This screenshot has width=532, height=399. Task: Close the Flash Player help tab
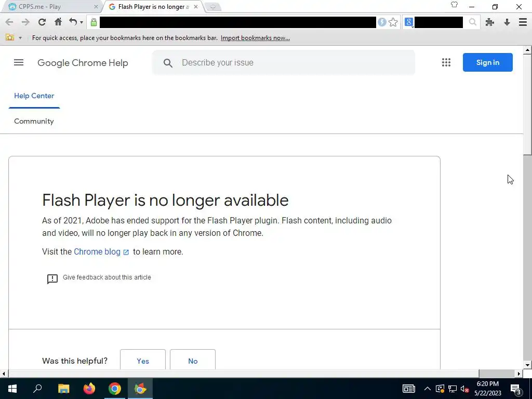(x=196, y=7)
